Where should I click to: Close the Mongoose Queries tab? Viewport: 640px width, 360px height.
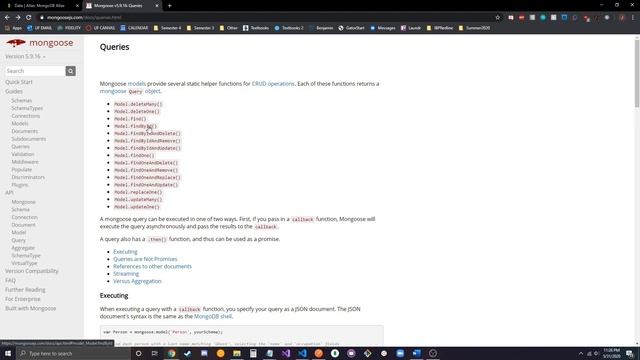point(157,6)
